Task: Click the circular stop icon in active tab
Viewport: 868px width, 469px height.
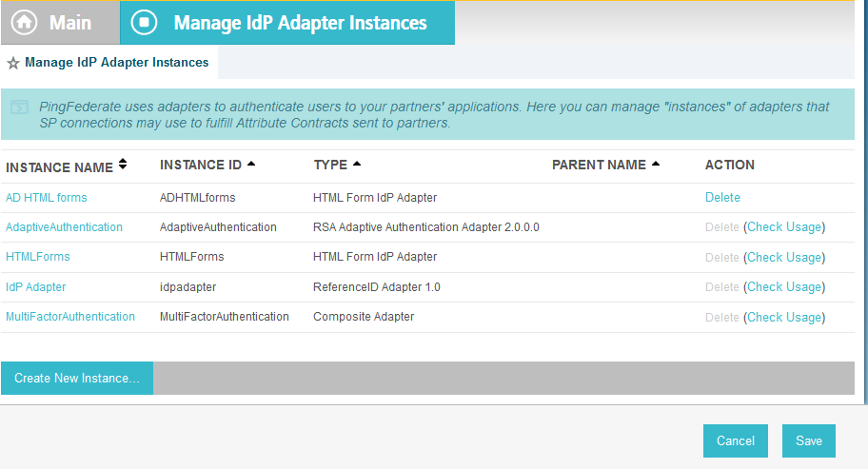Action: 144,22
